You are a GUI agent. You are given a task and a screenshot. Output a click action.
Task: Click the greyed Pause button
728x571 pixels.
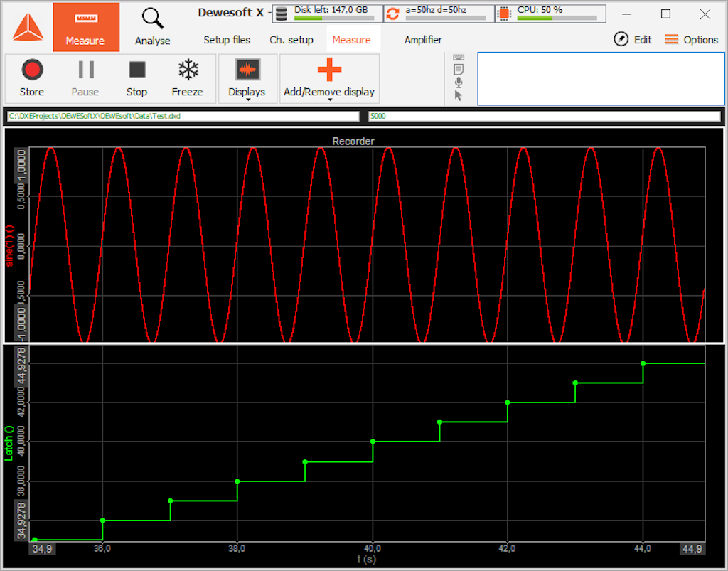click(x=85, y=78)
